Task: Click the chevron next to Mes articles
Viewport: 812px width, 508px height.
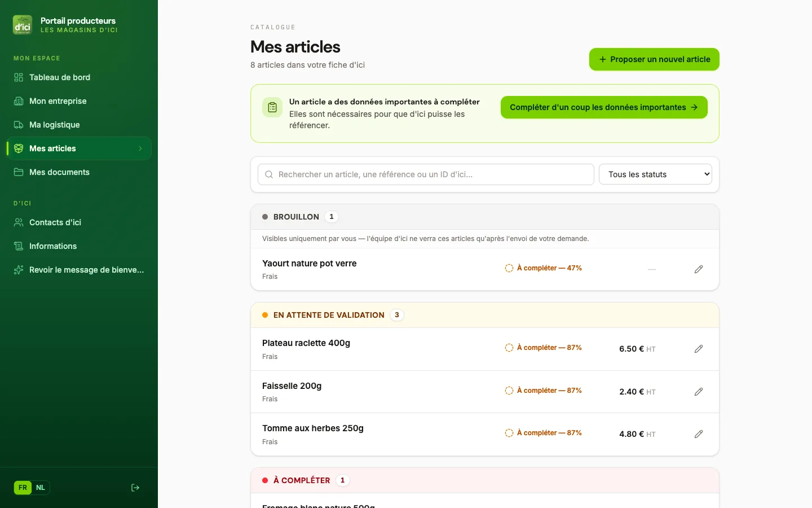Action: coord(140,148)
